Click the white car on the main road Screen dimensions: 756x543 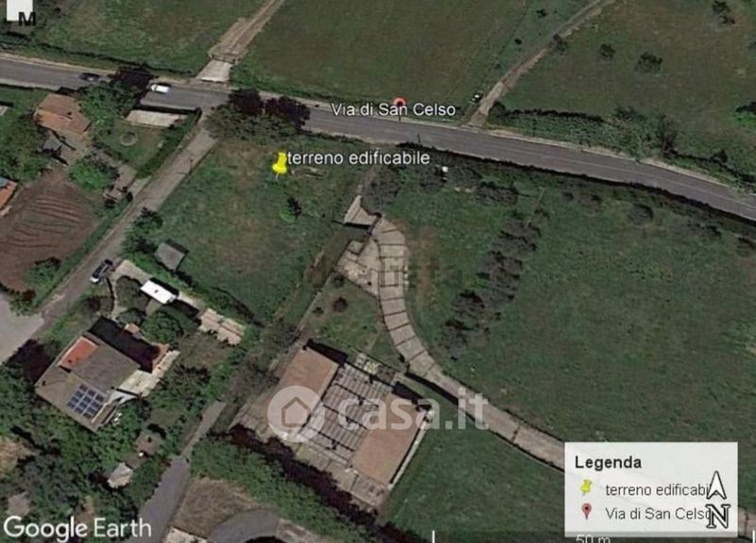coord(160,88)
